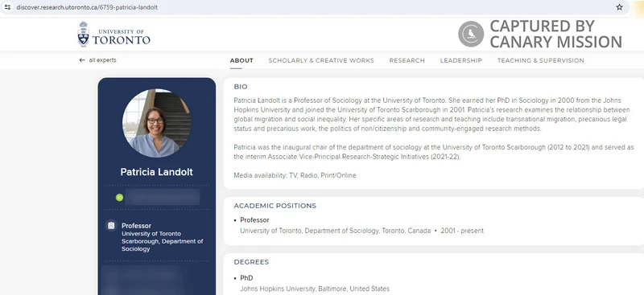Click the badge icon beside Professor
Viewport: 644px width, 295px height.
111,226
